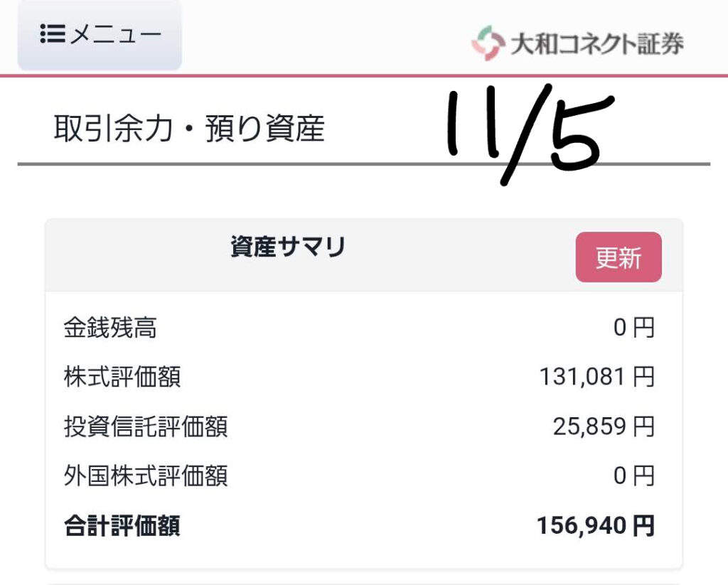Click the 25,859円 investment trust amount
This screenshot has height=585, width=728.
point(603,426)
